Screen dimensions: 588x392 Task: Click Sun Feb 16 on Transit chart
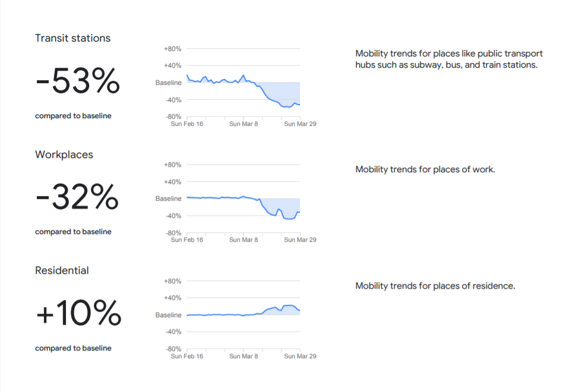pyautogui.click(x=187, y=124)
